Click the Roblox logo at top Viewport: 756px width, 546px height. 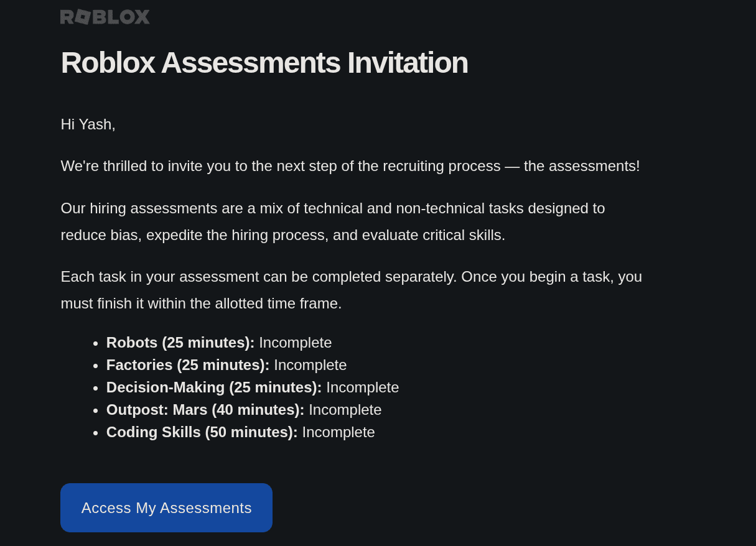click(x=105, y=17)
